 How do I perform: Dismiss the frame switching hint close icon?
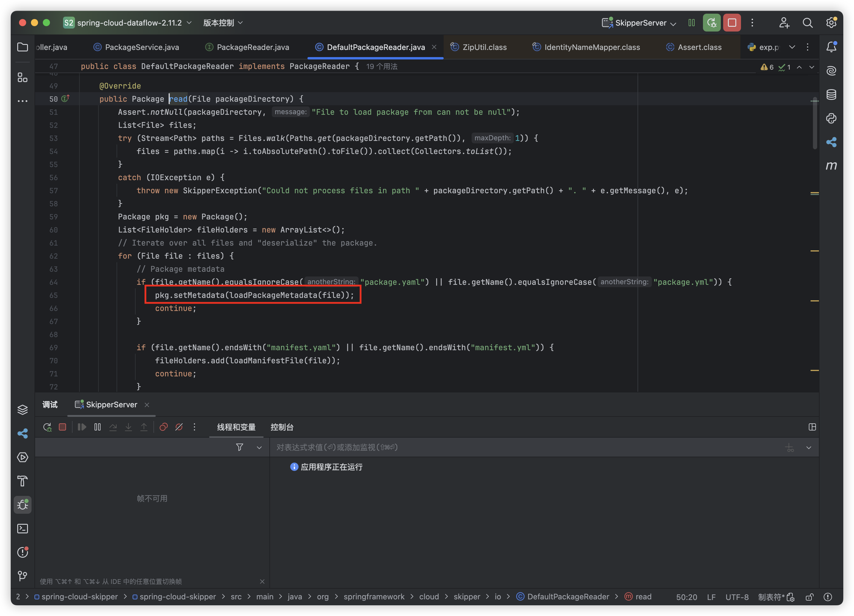point(262,582)
